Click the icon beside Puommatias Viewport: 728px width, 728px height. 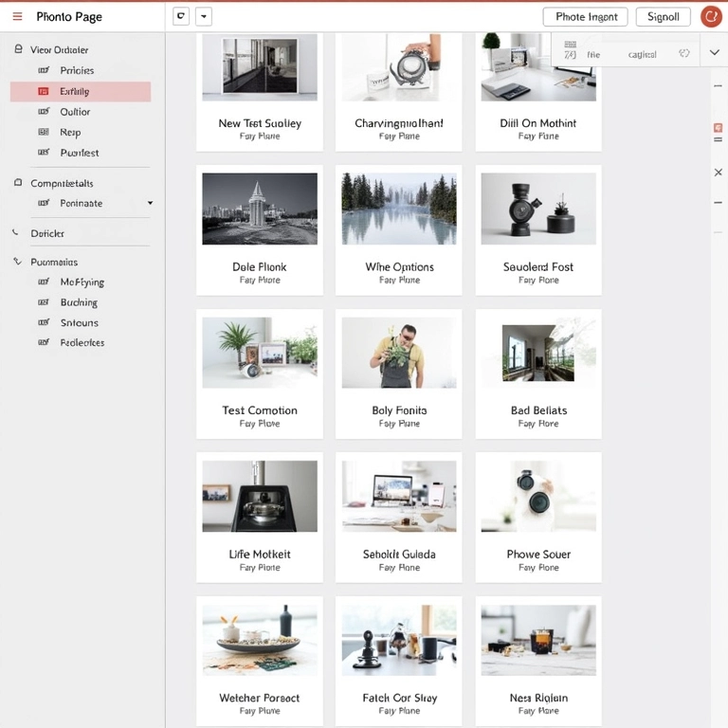point(18,262)
